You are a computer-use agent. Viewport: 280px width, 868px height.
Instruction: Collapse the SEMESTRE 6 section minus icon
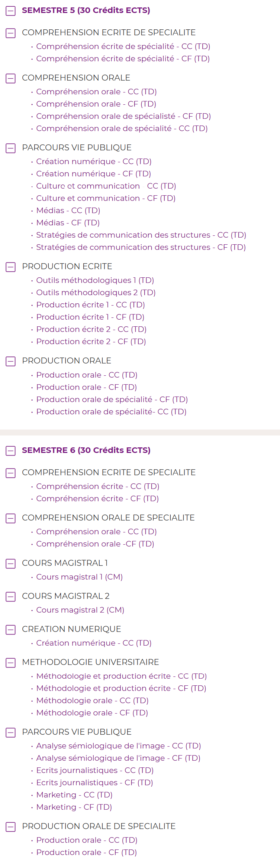click(x=11, y=451)
